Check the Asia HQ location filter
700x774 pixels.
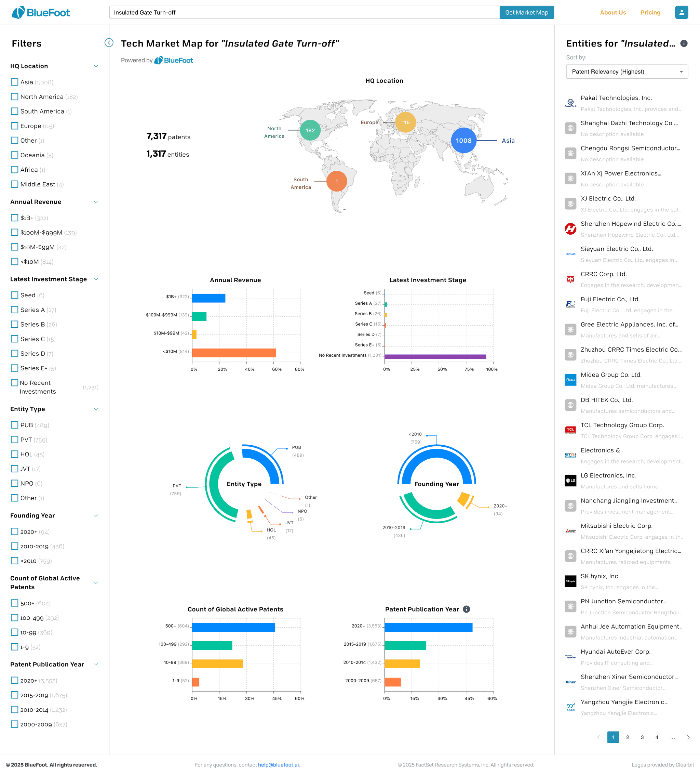click(x=15, y=82)
